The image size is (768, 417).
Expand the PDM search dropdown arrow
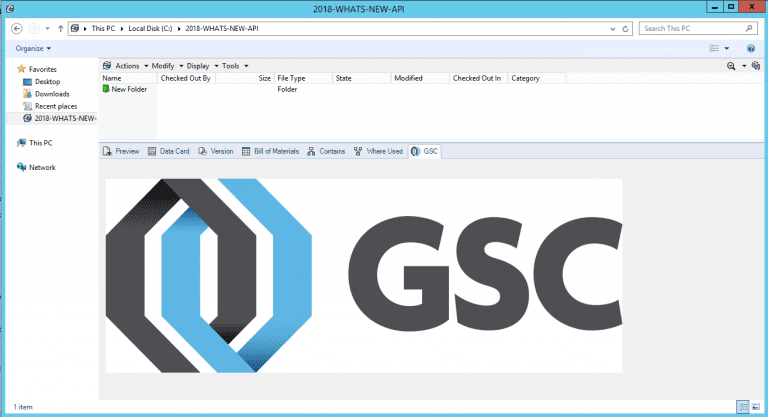[744, 66]
